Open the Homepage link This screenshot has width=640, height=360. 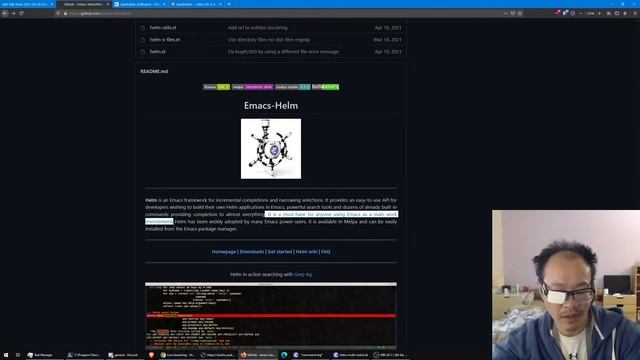coord(224,252)
